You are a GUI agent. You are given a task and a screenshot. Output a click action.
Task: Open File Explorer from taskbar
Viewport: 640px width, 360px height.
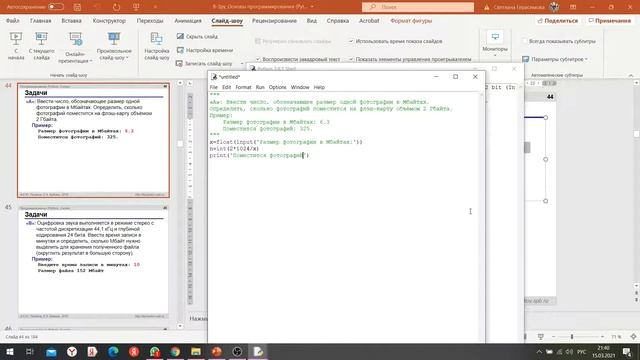pos(196,351)
